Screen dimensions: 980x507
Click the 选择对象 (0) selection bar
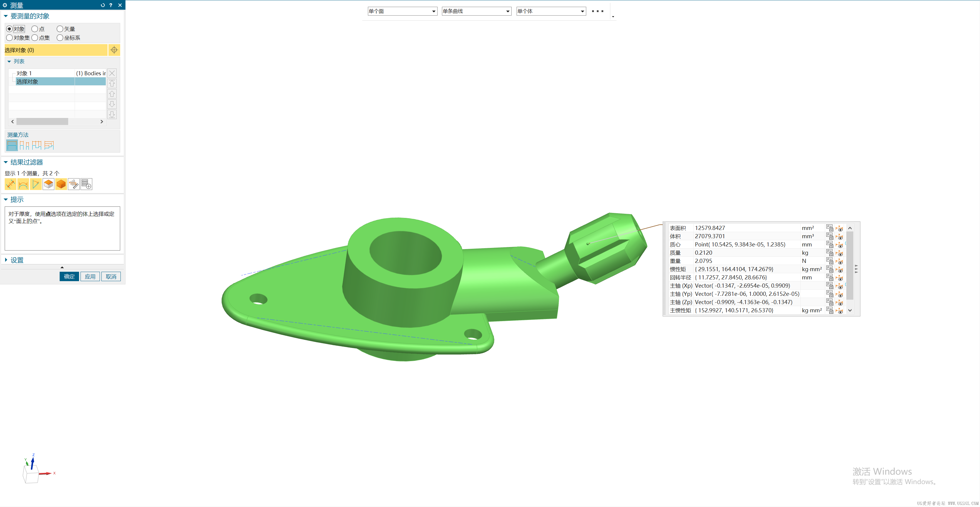click(56, 50)
